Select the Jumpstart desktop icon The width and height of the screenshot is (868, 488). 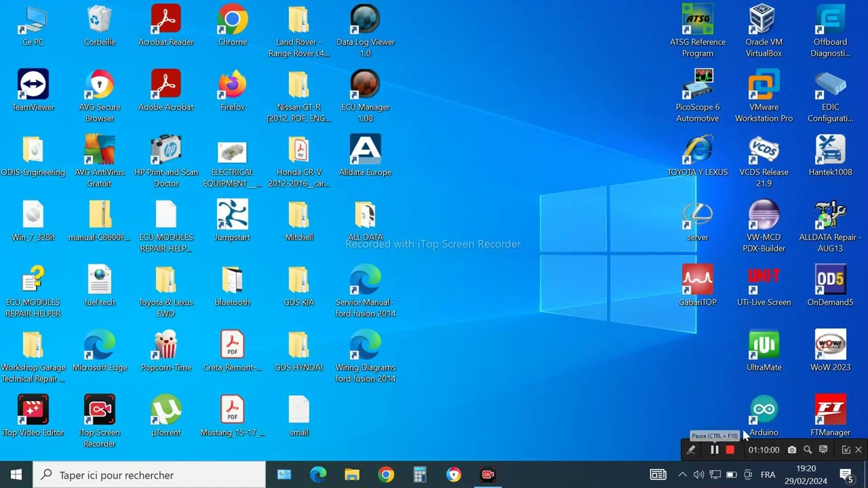click(233, 221)
